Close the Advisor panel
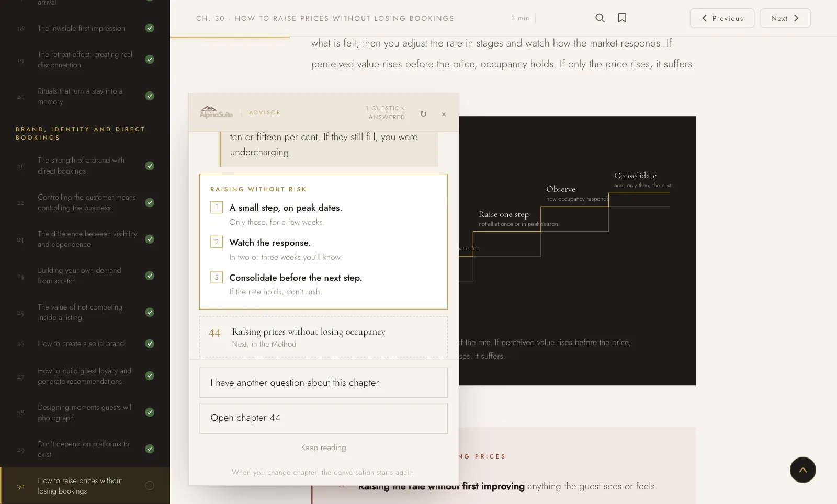This screenshot has height=504, width=837. (x=444, y=114)
